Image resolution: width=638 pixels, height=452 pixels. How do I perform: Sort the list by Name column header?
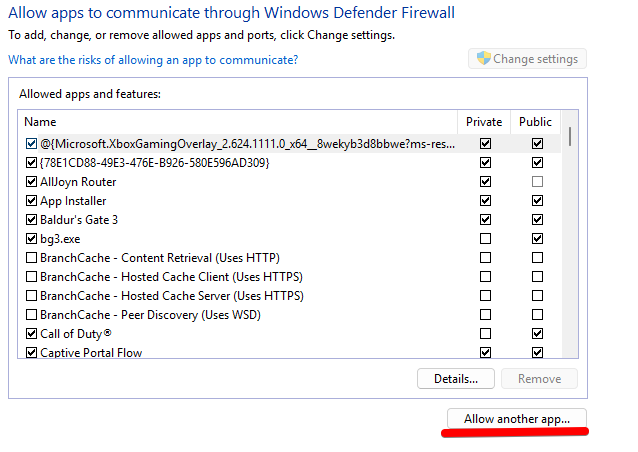(238, 122)
